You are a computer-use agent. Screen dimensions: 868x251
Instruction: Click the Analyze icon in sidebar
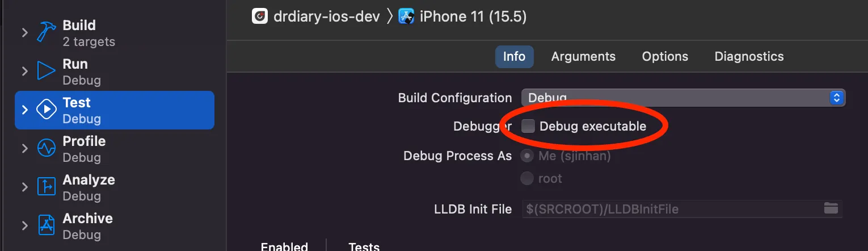coord(46,187)
